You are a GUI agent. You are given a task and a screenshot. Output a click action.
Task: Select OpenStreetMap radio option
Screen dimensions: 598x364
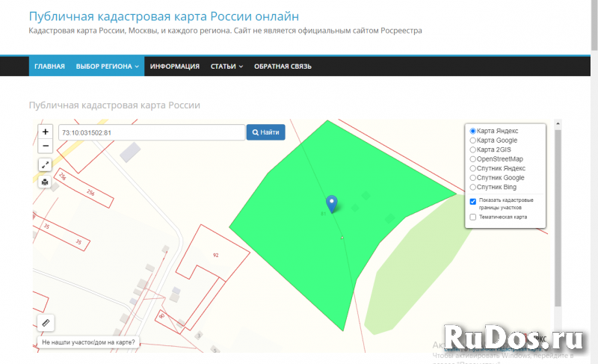coord(472,159)
